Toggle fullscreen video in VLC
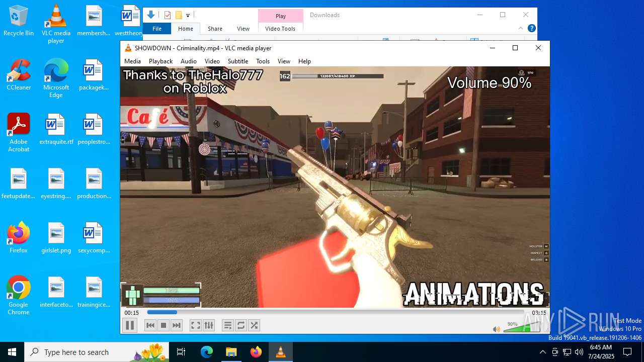 (x=196, y=325)
